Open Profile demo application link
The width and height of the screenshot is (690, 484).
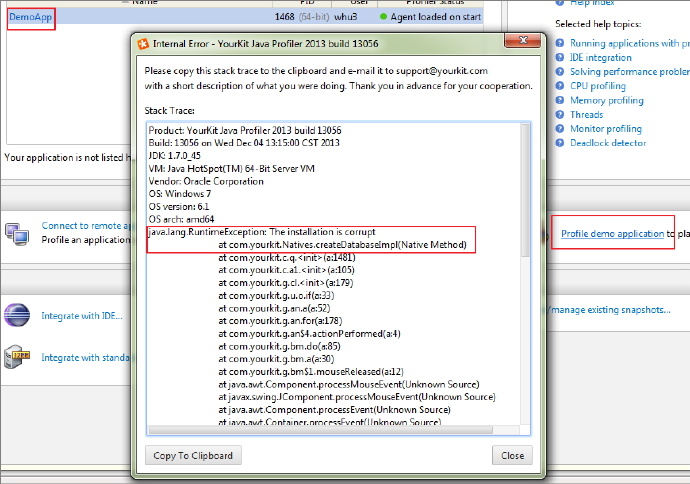pos(613,234)
